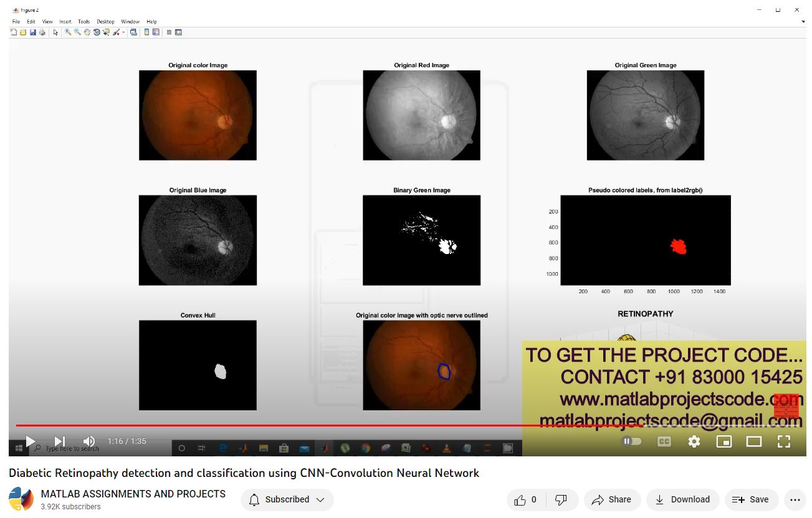Screen dimensions: 812x518
Task: Dislike the video with thumbs down
Action: point(561,499)
